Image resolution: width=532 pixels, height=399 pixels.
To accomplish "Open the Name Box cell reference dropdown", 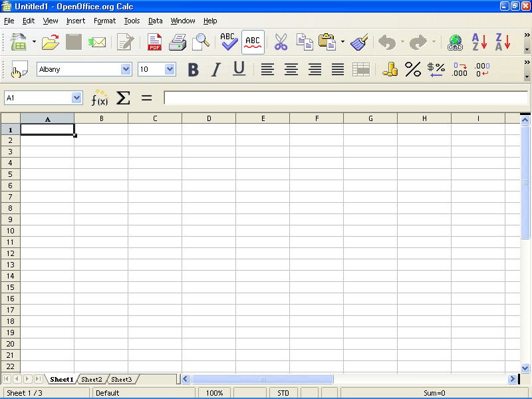I will pos(77,98).
